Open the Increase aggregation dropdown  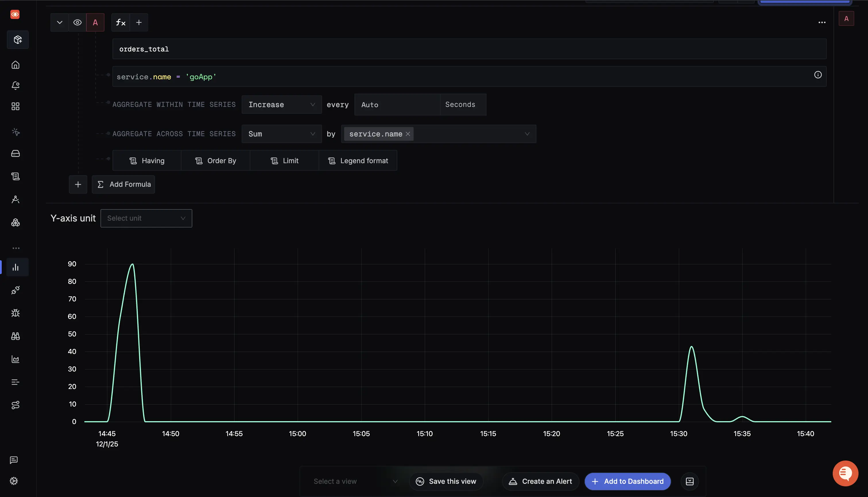(x=281, y=105)
